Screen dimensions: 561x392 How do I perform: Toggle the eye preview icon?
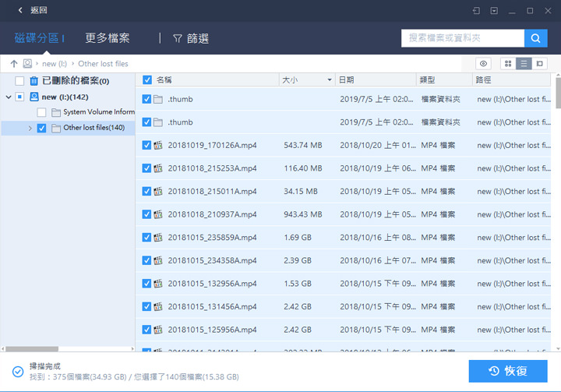tap(485, 64)
